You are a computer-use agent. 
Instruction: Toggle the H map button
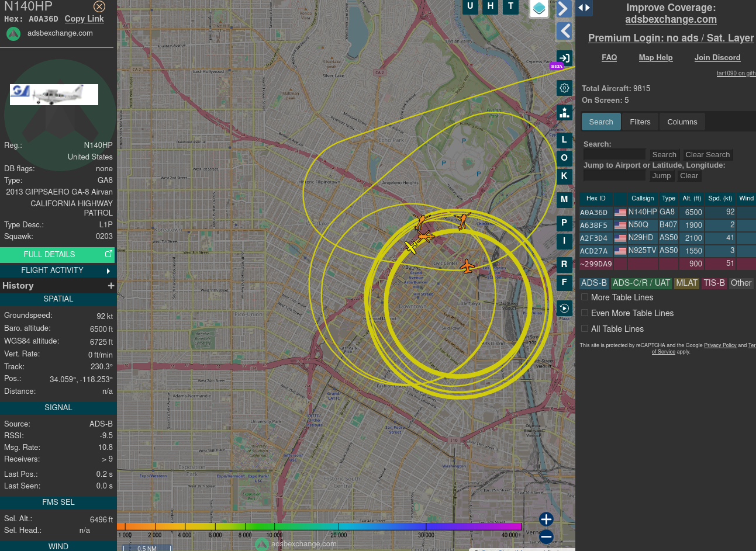491,6
